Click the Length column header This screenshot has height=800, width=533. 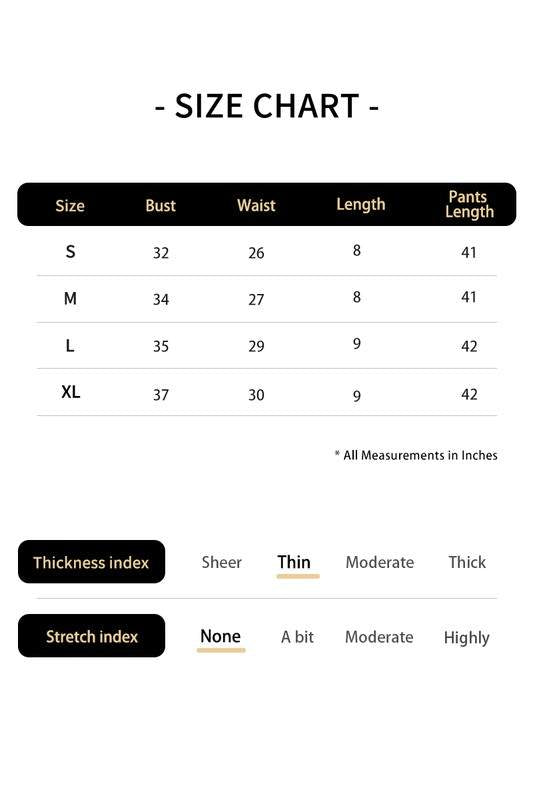[x=361, y=204]
